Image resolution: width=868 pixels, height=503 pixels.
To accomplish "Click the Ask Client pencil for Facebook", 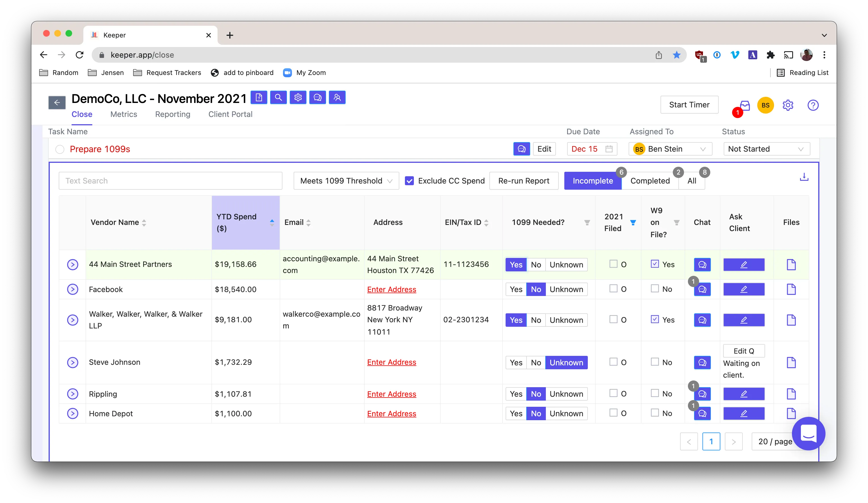I will tap(744, 289).
